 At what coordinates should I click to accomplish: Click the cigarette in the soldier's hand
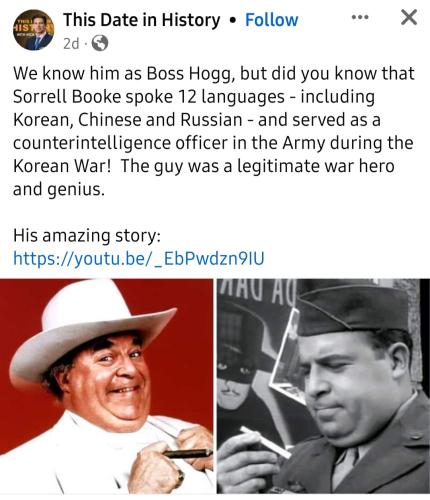click(x=266, y=442)
